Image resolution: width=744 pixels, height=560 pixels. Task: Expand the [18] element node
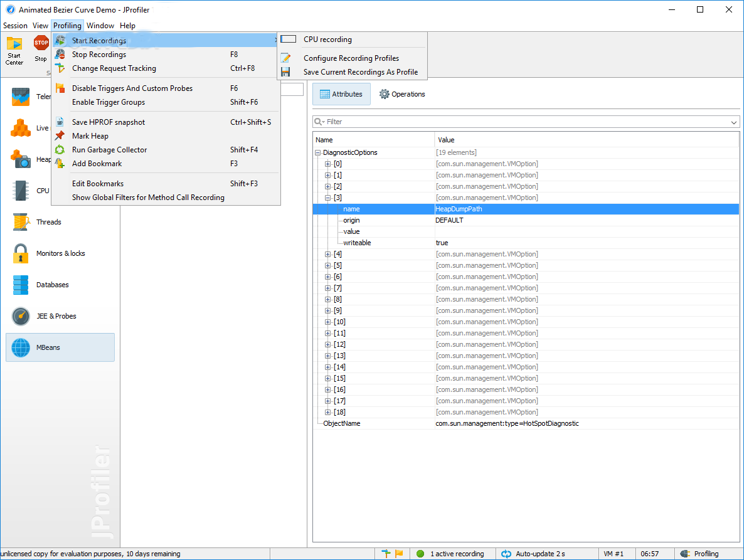(x=327, y=412)
